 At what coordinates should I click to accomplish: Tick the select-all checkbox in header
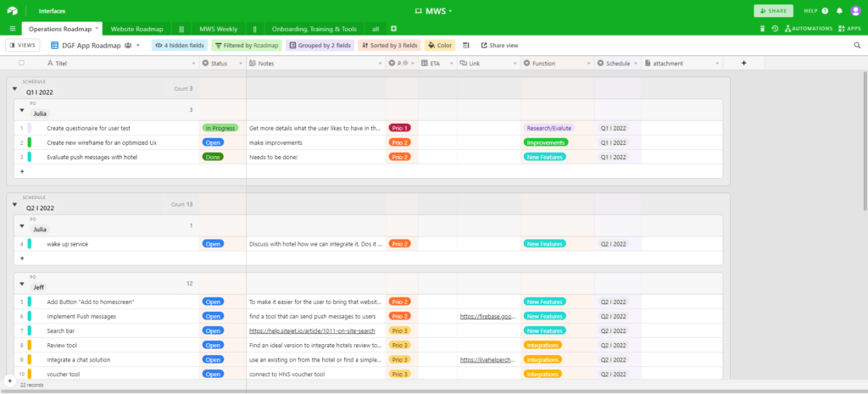(x=22, y=63)
